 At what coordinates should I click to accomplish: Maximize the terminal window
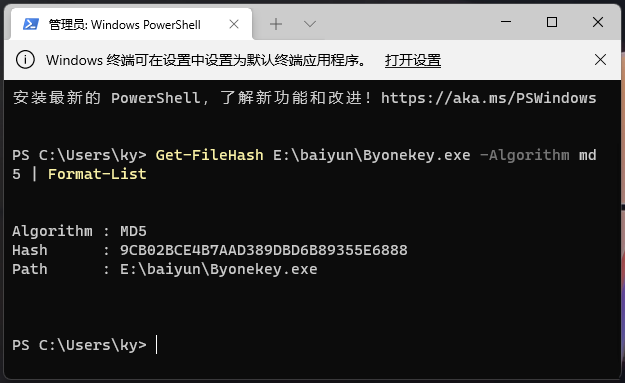[x=552, y=22]
